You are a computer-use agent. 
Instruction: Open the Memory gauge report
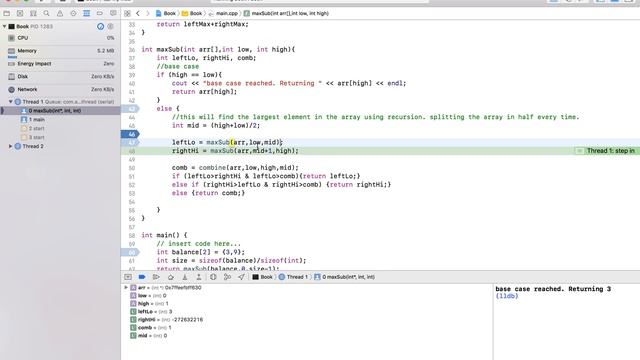(60, 51)
